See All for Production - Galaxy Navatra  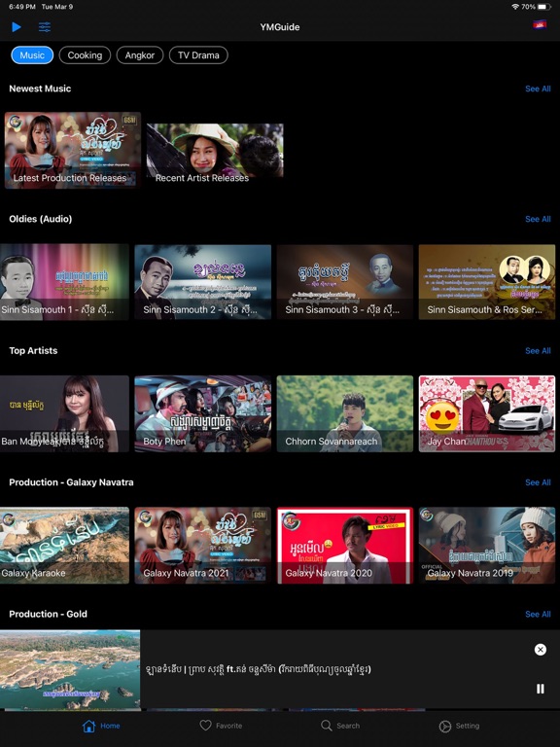click(538, 482)
